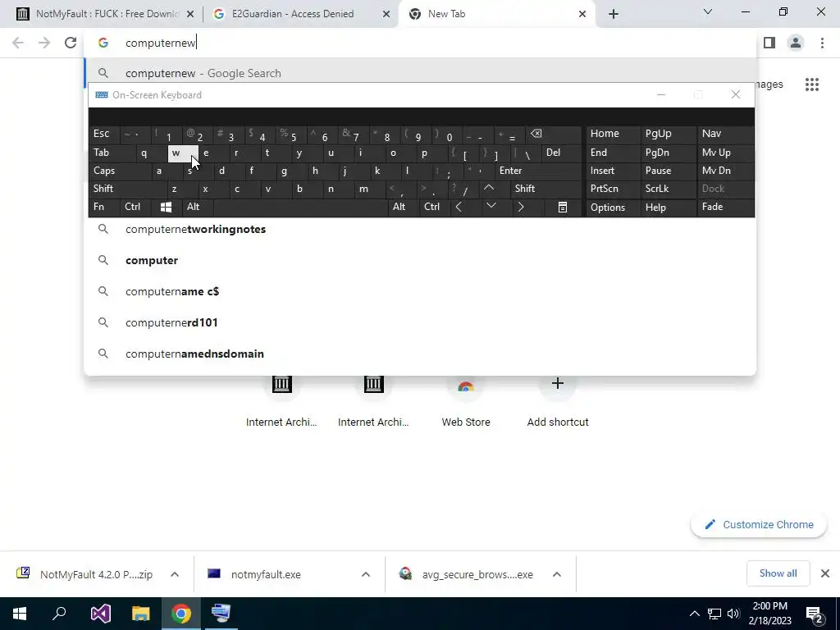Tap the Windows logo key on keyboard

pyautogui.click(x=166, y=207)
